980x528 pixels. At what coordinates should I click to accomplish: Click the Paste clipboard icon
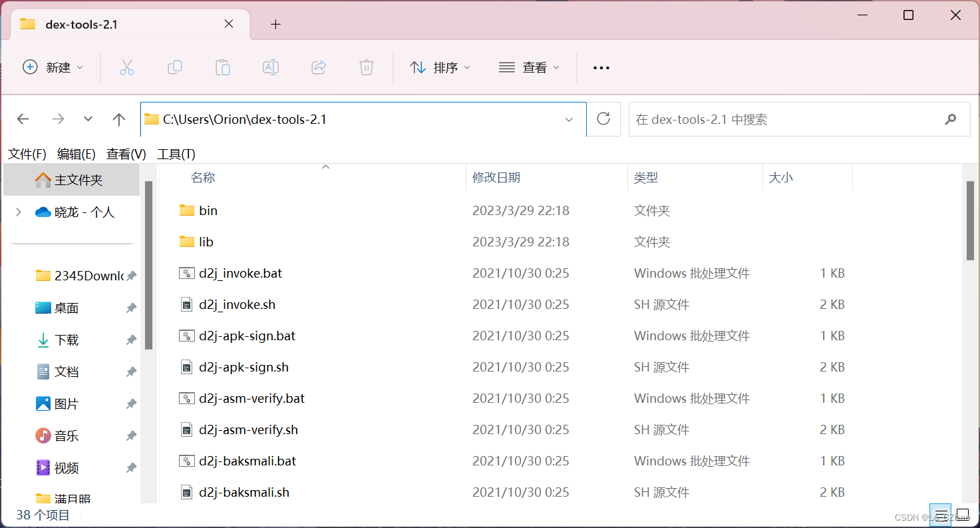(223, 67)
